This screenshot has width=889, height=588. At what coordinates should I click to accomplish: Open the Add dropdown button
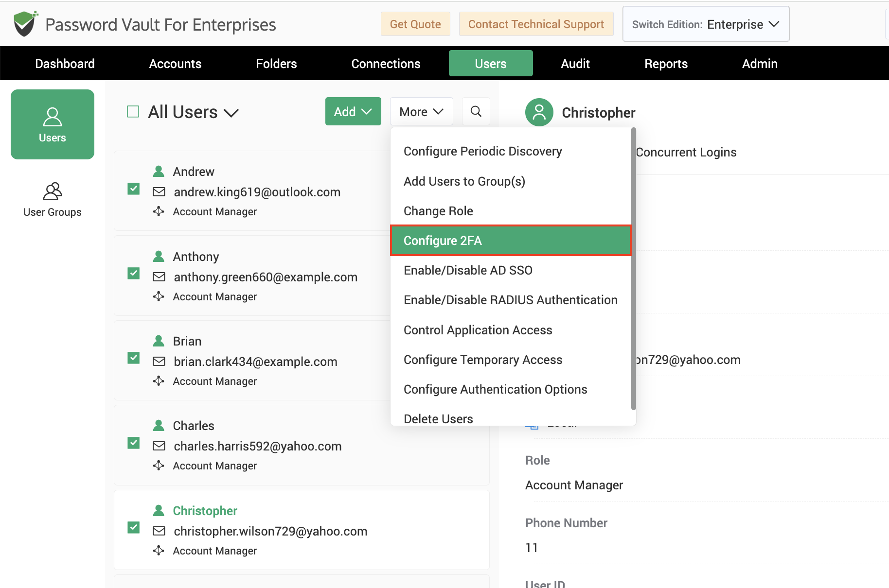[x=353, y=111]
